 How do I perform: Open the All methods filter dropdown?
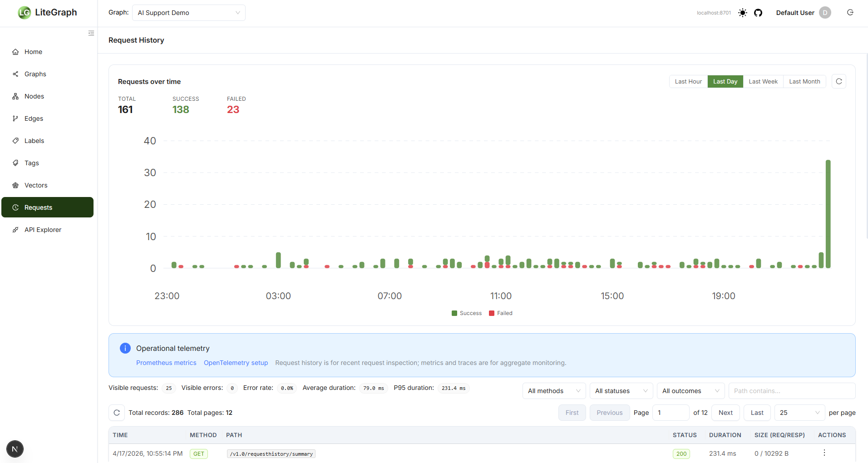(x=553, y=391)
